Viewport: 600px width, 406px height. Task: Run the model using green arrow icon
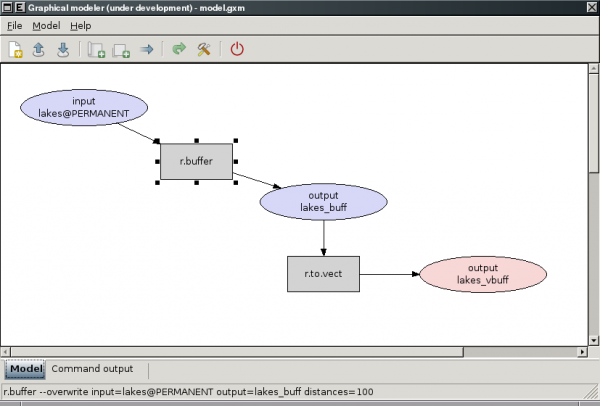179,48
